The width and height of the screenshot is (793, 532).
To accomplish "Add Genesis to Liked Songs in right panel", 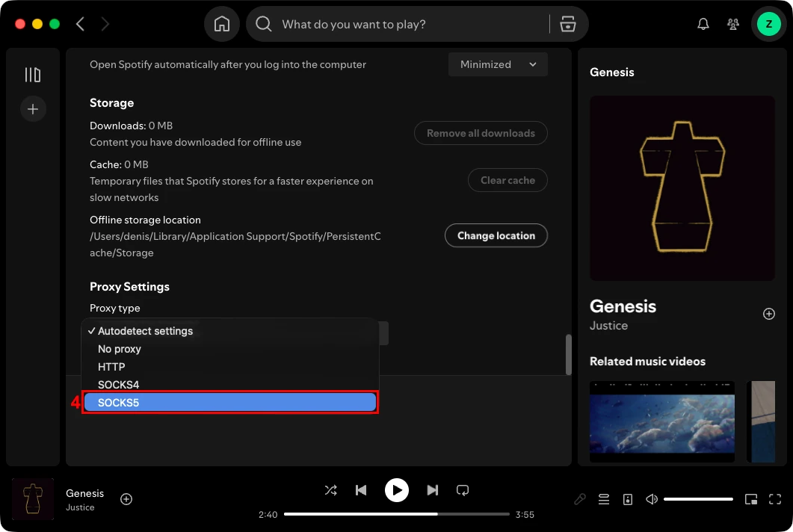I will 769,314.
